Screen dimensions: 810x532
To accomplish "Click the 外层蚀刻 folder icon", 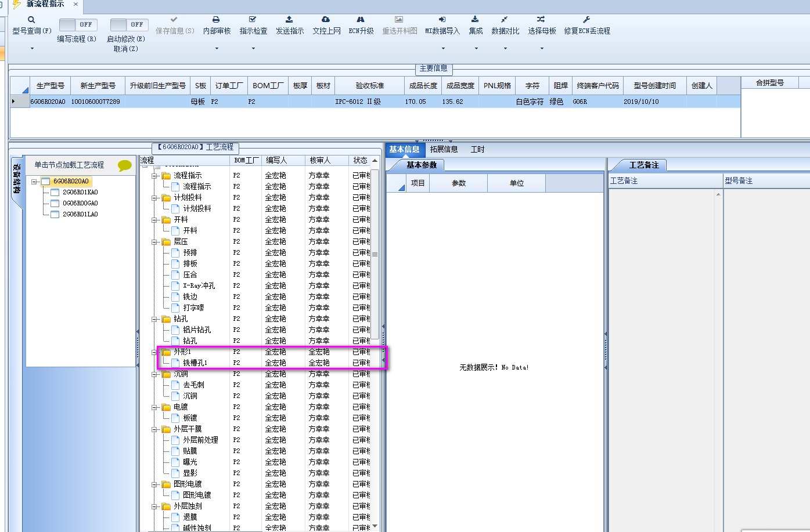I will (167, 506).
